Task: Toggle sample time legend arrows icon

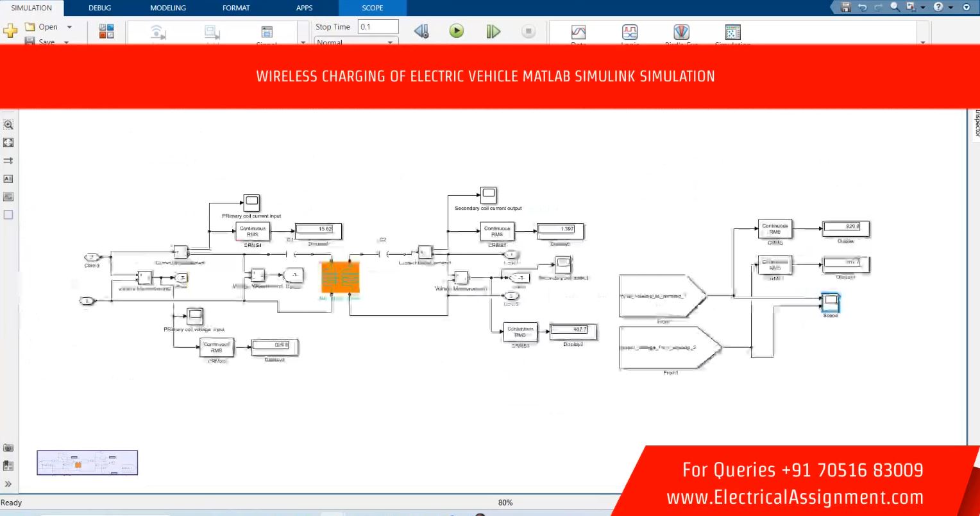Action: pos(9,160)
